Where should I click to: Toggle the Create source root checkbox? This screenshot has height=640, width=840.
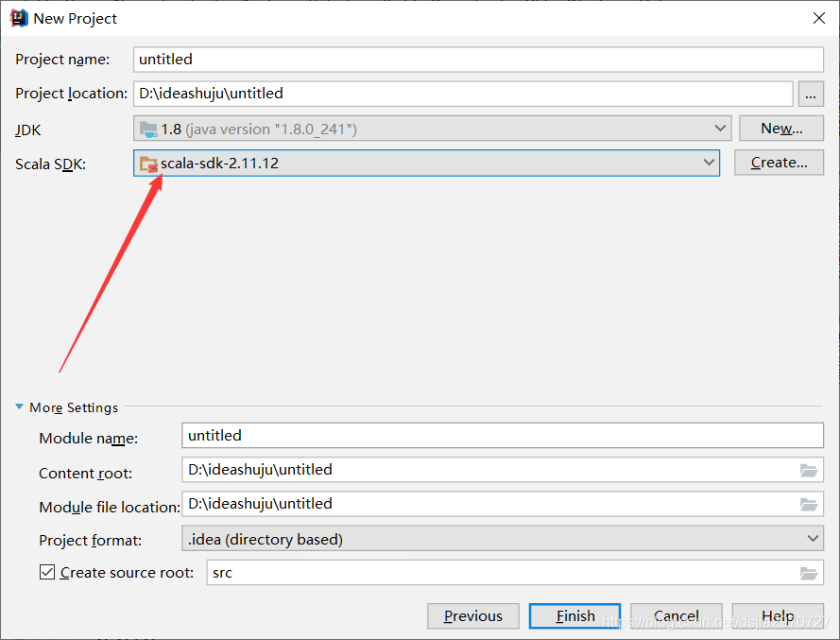[x=47, y=573]
